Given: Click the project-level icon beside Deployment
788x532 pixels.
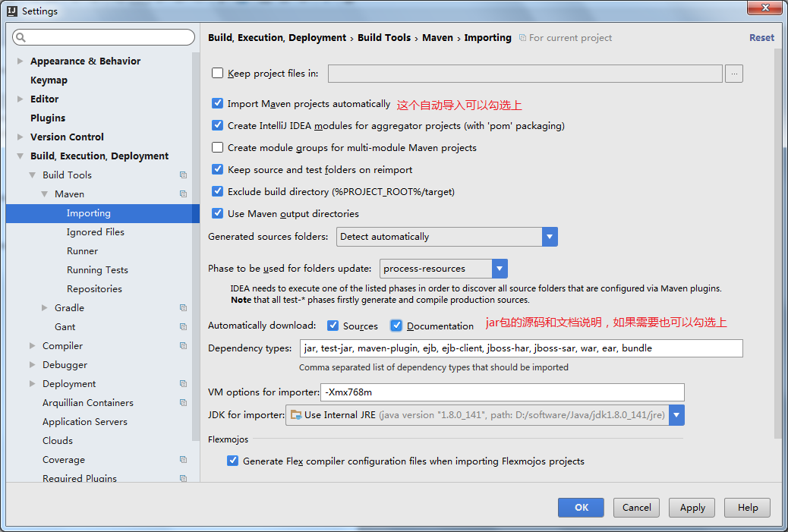Looking at the screenshot, I should click(x=183, y=384).
